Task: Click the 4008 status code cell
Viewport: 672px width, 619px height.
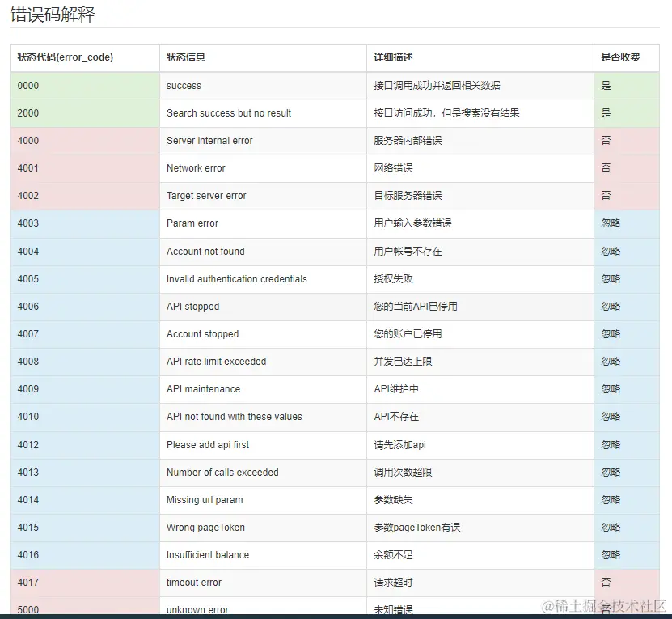Action: pos(85,362)
